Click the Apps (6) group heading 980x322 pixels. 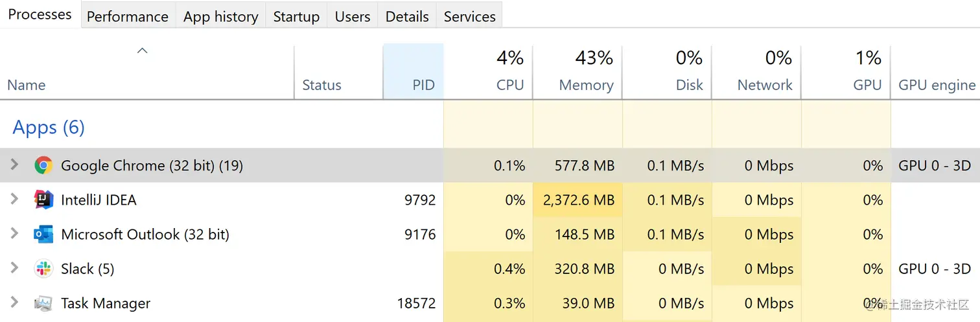tap(49, 127)
